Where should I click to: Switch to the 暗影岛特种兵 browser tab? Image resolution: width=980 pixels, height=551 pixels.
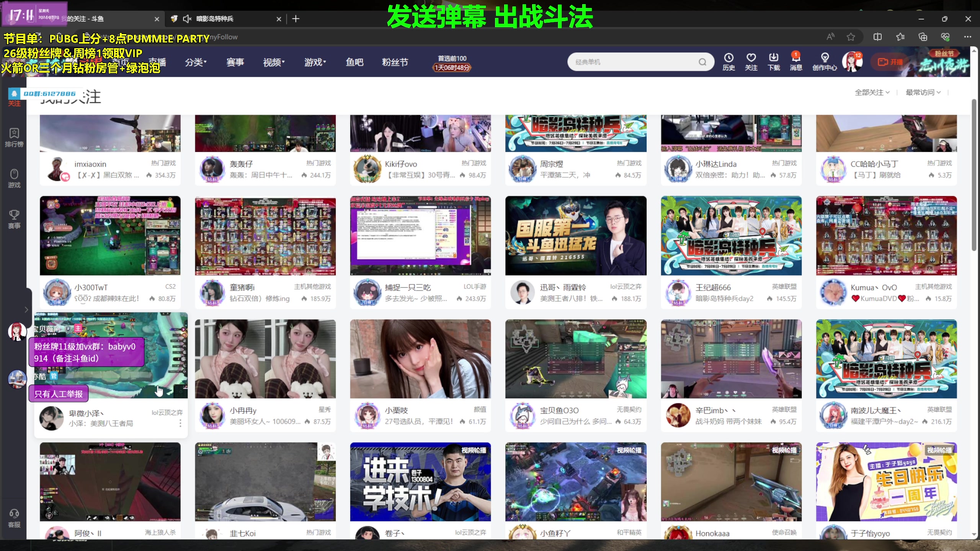(226, 19)
